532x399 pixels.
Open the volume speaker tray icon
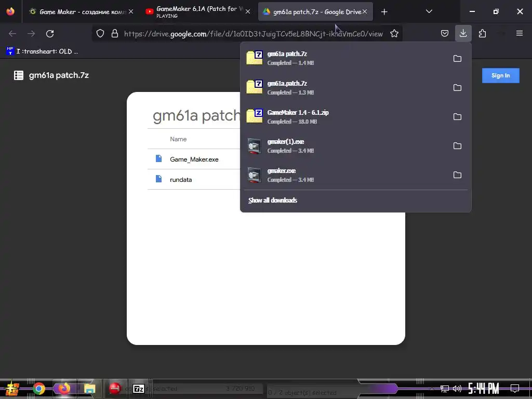coord(457,389)
